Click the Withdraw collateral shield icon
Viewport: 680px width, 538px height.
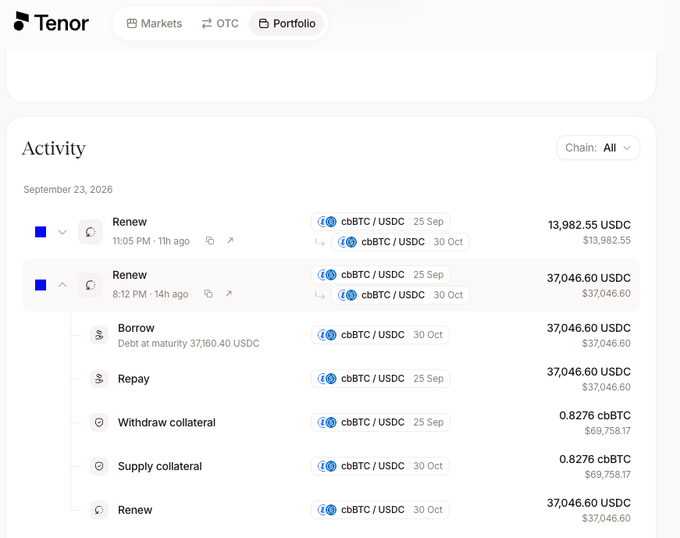(x=99, y=423)
